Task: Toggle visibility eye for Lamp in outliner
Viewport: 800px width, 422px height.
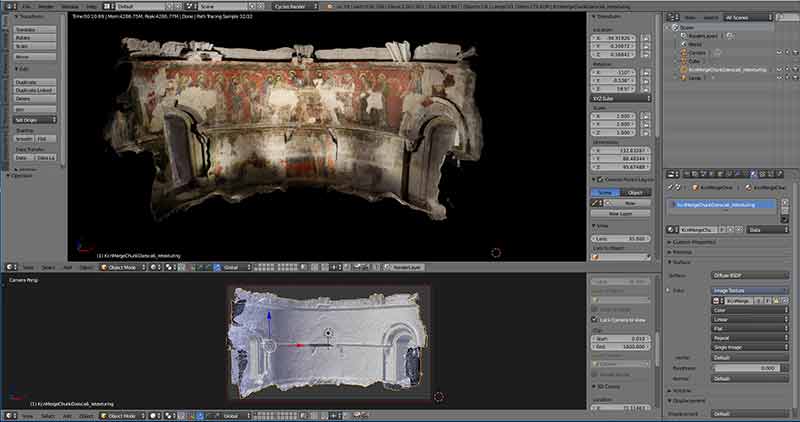Action: (x=779, y=78)
